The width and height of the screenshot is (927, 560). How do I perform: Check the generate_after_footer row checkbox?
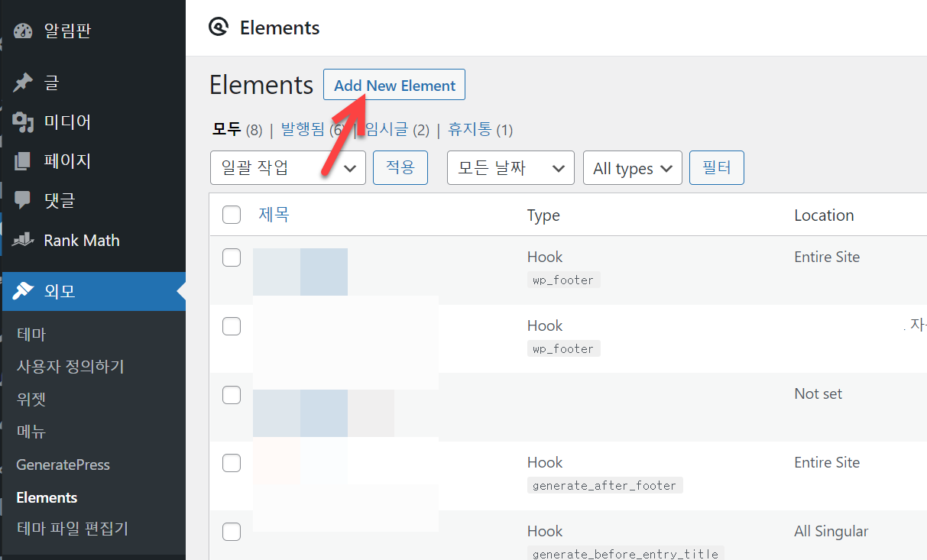(232, 463)
